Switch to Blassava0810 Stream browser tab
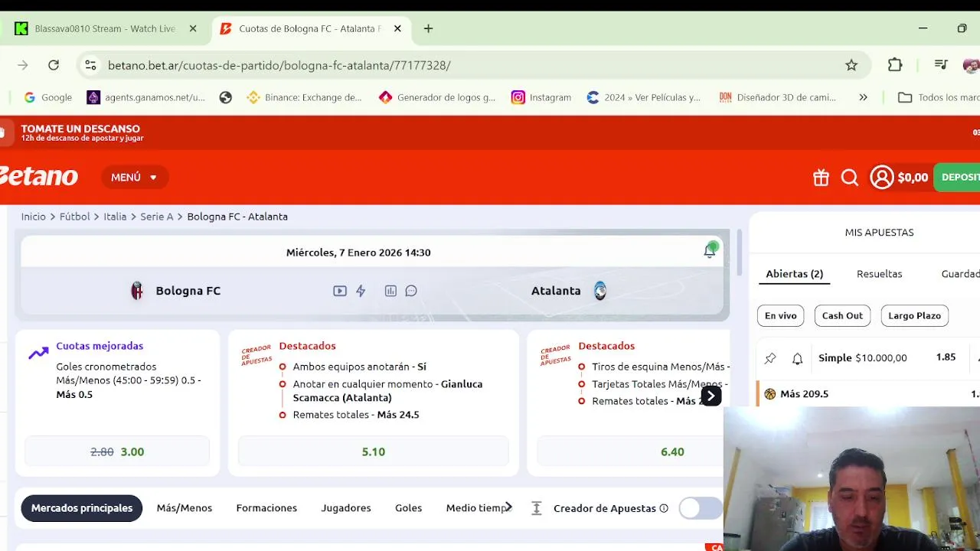 [105, 28]
